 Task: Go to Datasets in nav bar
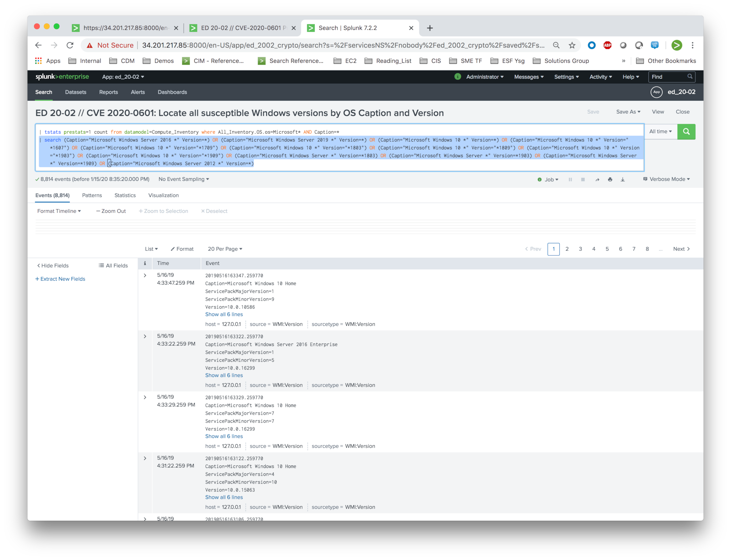[x=76, y=92]
